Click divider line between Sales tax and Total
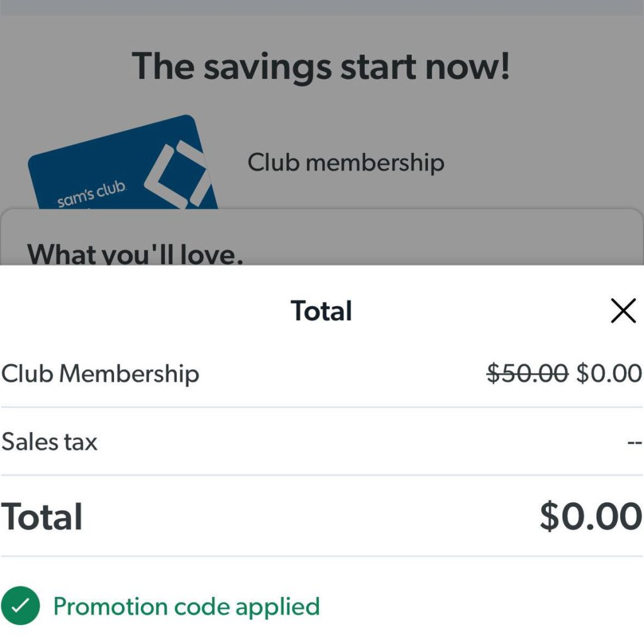Image resolution: width=644 pixels, height=644 pixels. [322, 475]
